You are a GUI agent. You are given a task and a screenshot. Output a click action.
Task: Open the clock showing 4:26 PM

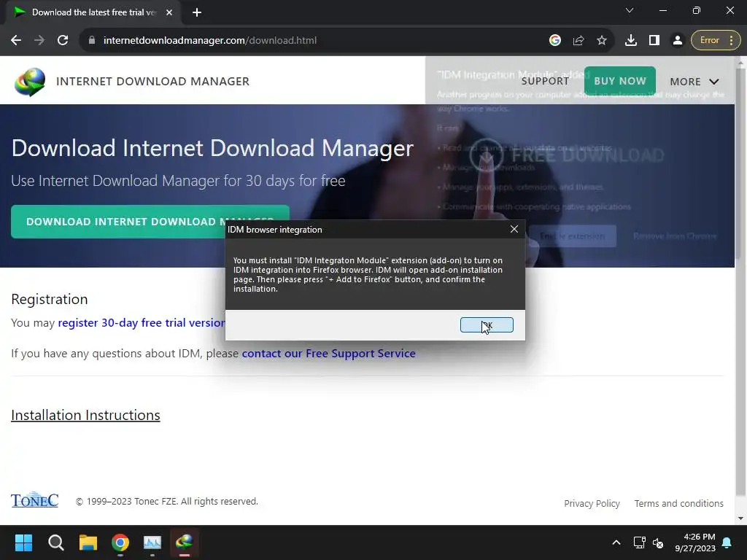(695, 542)
